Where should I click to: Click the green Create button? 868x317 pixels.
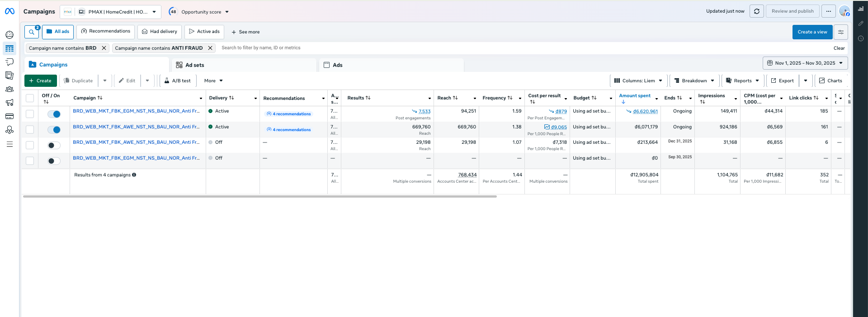click(40, 81)
